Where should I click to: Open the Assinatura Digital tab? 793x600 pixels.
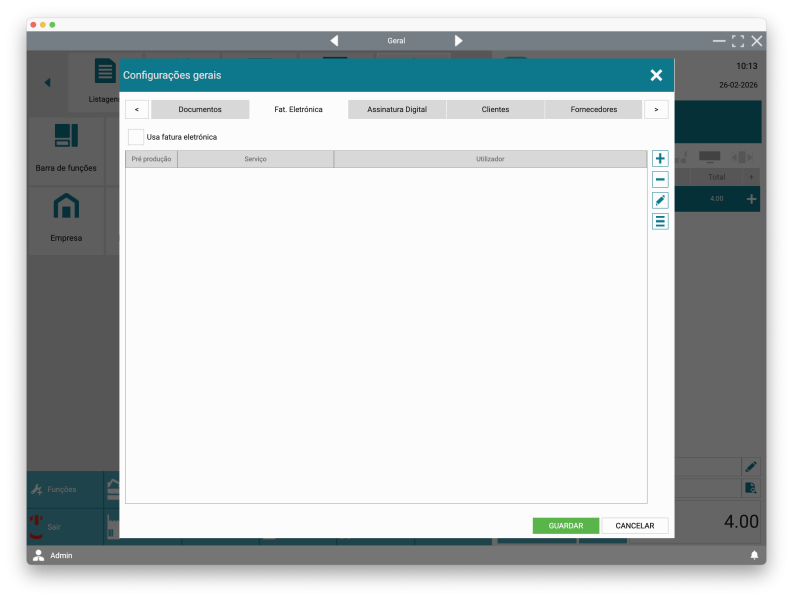tap(397, 109)
